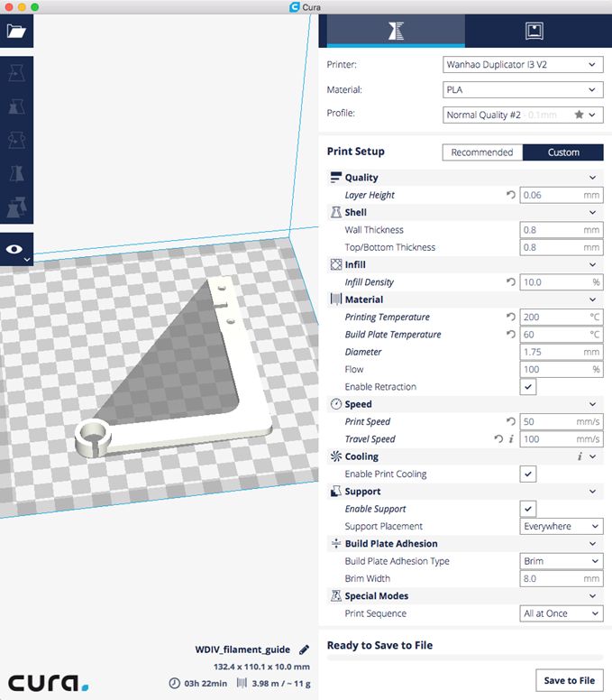Viewport: 612px width, 700px height.
Task: Click the pencil icon to rename job
Action: coord(305,649)
